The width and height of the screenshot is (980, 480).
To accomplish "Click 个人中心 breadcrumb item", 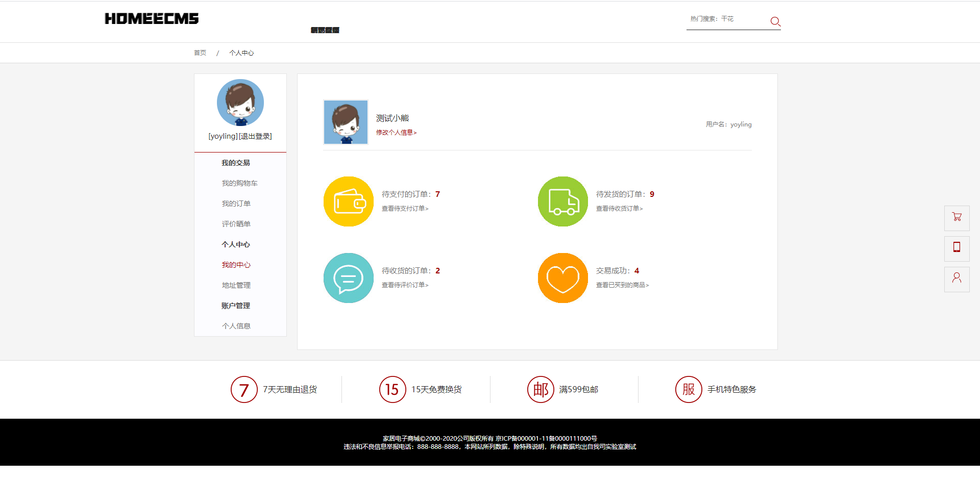I will click(241, 53).
